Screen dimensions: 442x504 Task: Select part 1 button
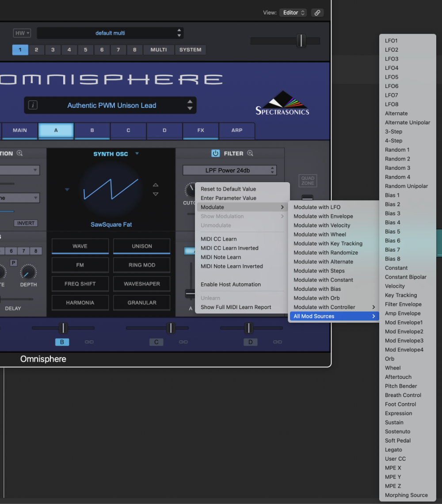click(x=20, y=50)
